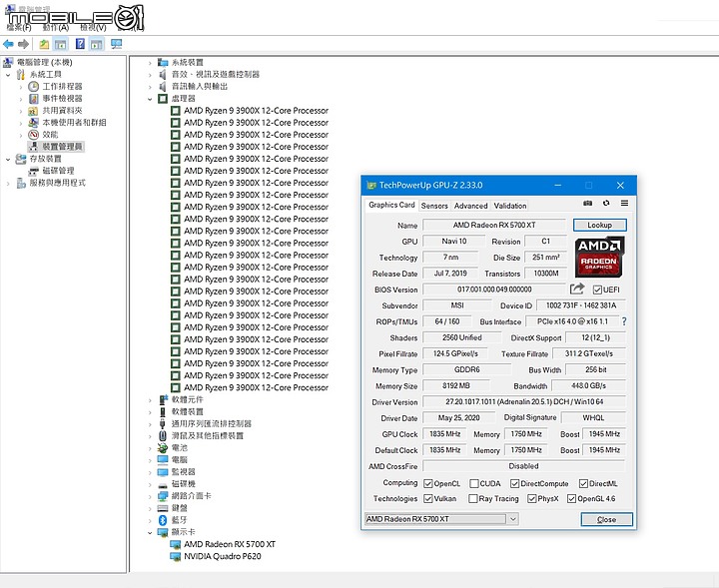Switch to the Validation tab
Viewport: 719px width, 588px height.
point(510,206)
